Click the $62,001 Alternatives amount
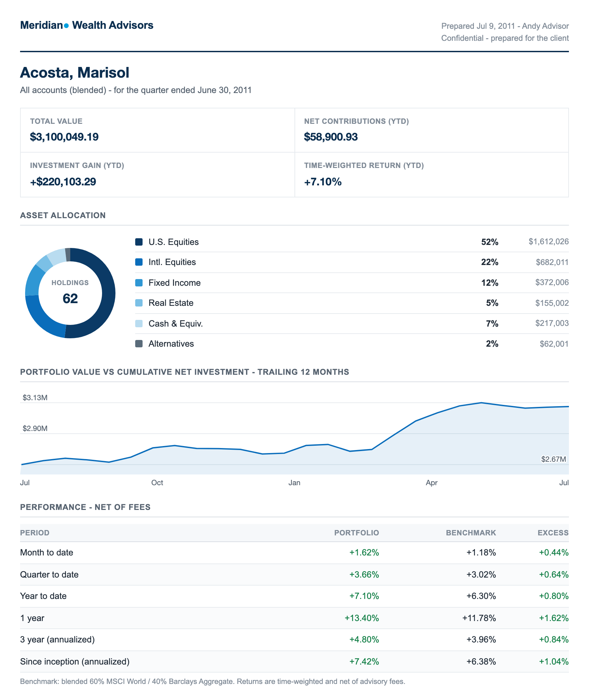Image resolution: width=589 pixels, height=700 pixels. point(554,344)
